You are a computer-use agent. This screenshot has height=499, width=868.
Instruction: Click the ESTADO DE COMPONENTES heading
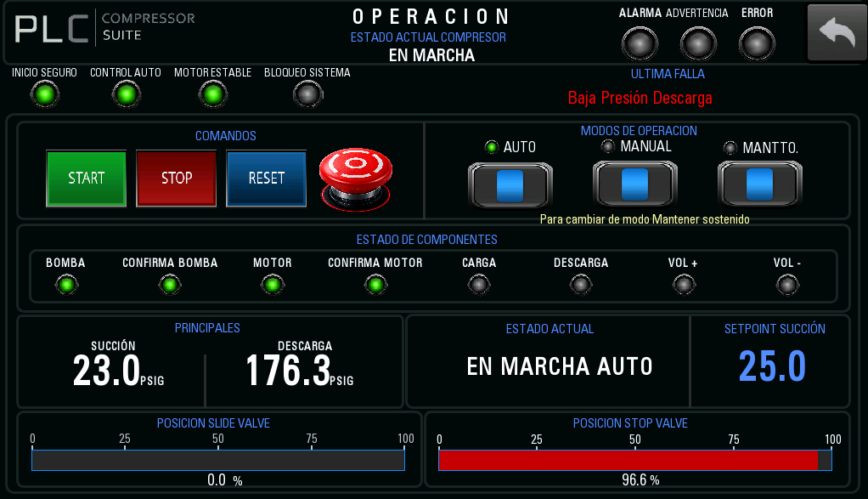click(427, 239)
